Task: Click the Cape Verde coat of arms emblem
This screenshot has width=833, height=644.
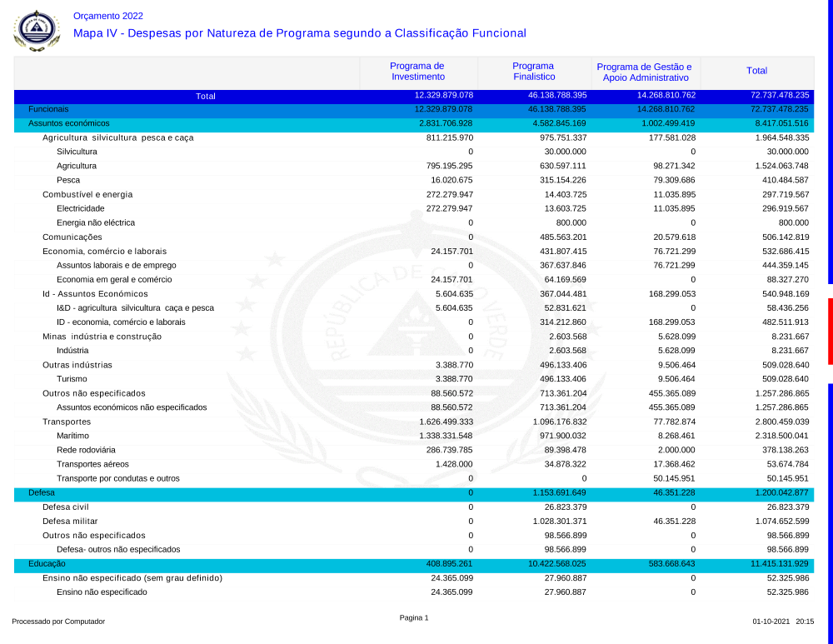Action: click(x=37, y=30)
